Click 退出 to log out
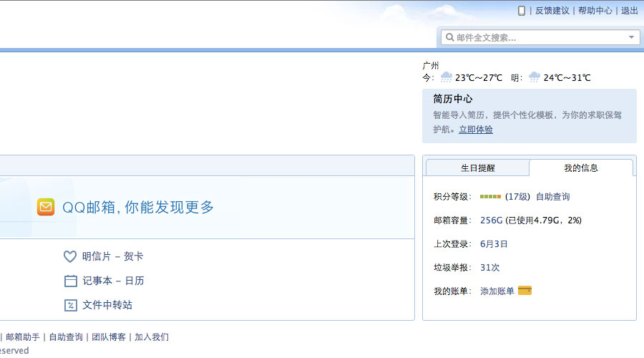This screenshot has width=644, height=358. 629,11
